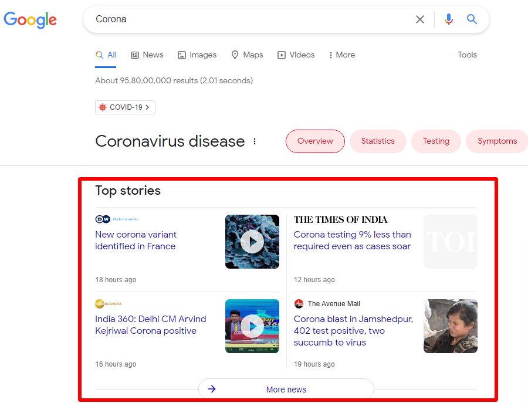Open 'India 360: Delhi CM Arvind Kejriwal' story
528x420 pixels.
[151, 325]
